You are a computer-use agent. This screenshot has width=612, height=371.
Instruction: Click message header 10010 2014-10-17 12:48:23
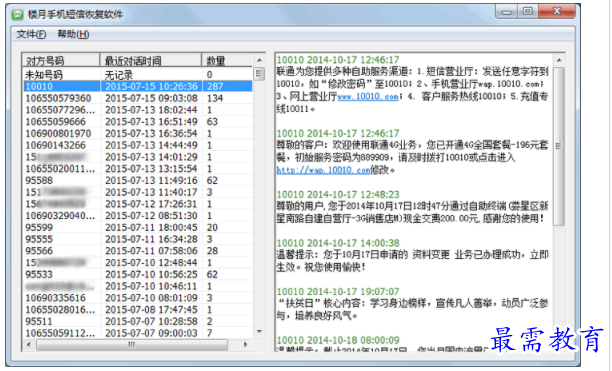[338, 194]
